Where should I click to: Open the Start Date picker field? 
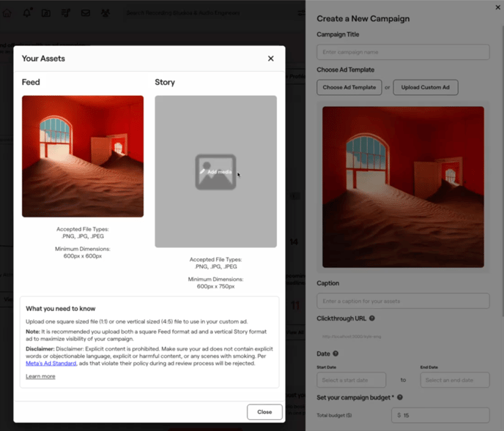click(352, 380)
